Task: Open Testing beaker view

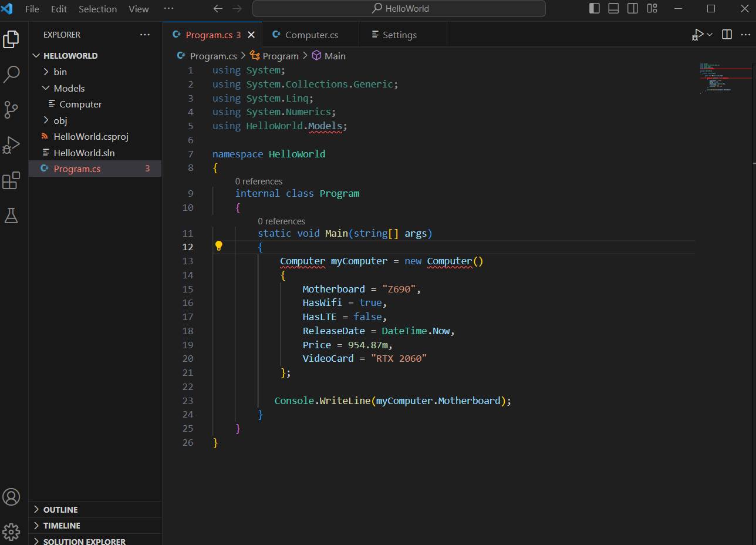Action: click(x=11, y=216)
